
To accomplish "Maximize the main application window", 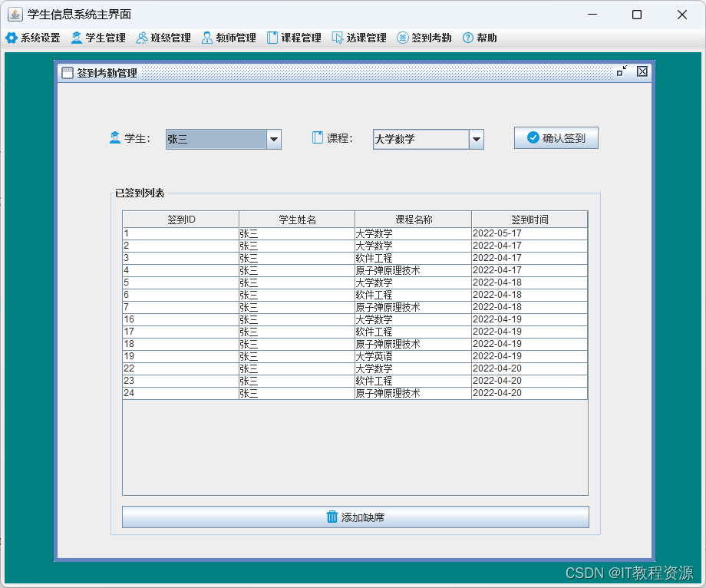I will pyautogui.click(x=637, y=15).
